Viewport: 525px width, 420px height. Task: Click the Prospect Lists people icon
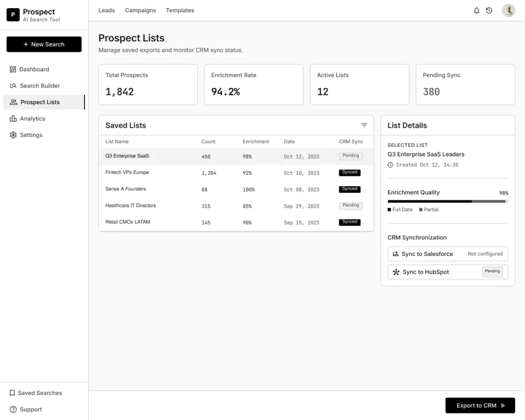pos(13,102)
